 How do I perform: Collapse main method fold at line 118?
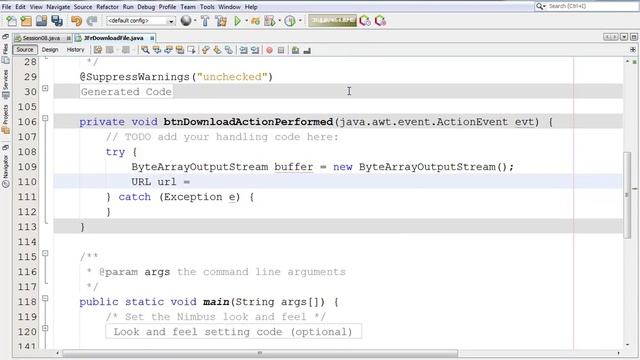coord(45,298)
